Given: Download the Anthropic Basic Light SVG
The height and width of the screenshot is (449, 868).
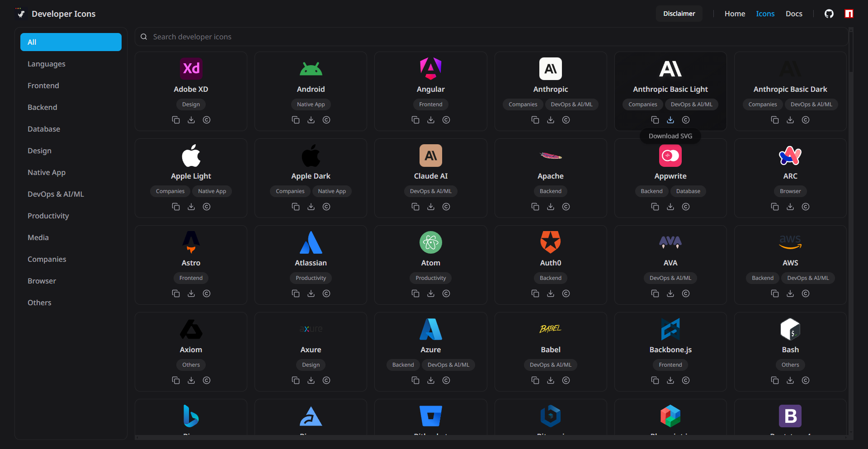Looking at the screenshot, I should (670, 120).
